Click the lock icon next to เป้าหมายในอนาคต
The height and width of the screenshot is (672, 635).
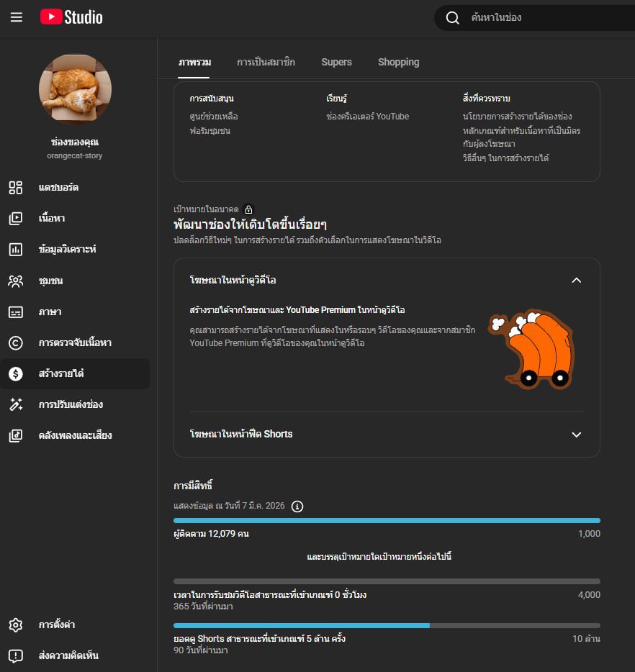click(x=248, y=209)
